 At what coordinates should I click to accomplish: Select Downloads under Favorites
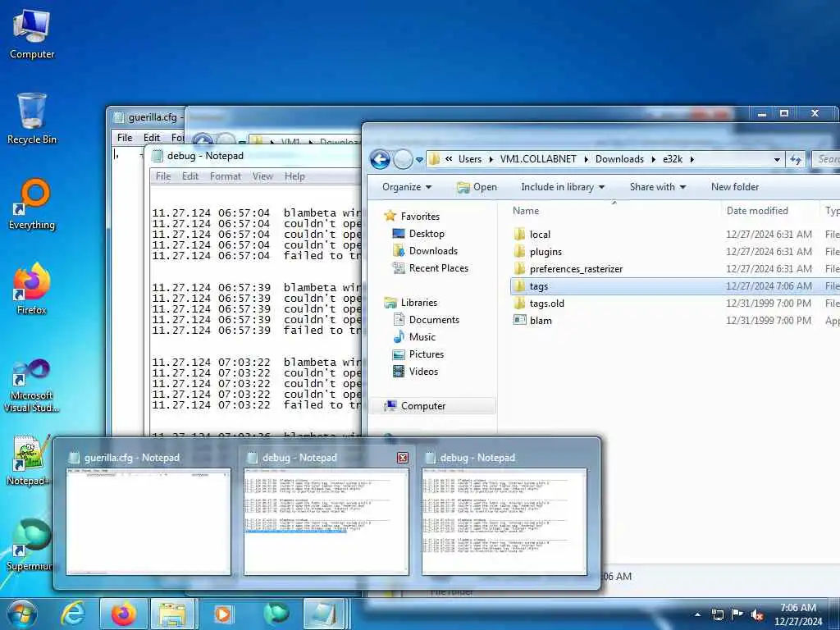(x=433, y=251)
